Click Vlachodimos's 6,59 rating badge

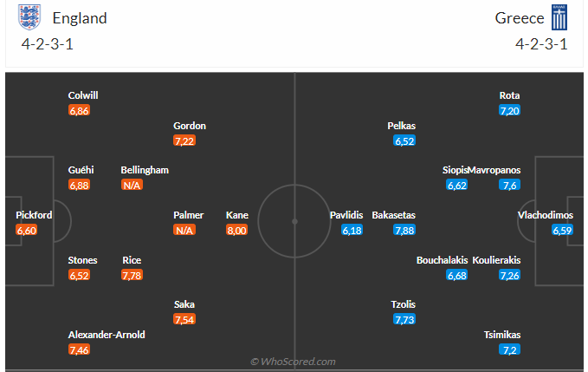563,230
